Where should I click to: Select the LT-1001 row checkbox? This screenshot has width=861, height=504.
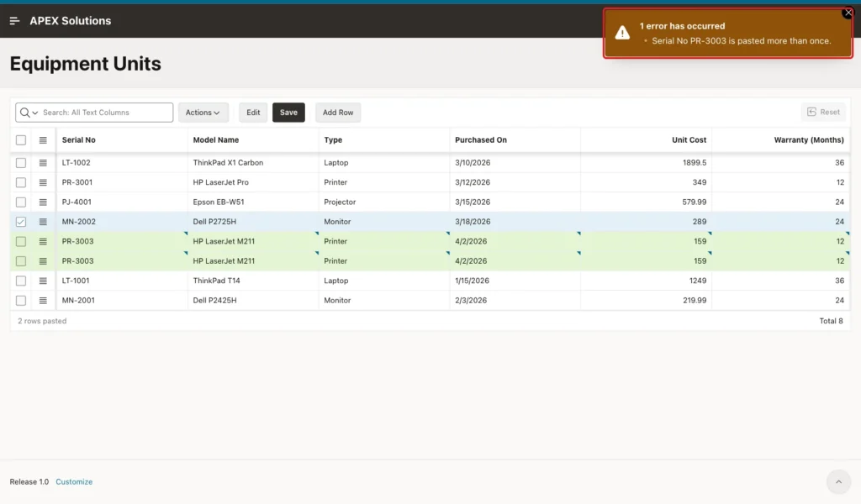[x=21, y=281]
